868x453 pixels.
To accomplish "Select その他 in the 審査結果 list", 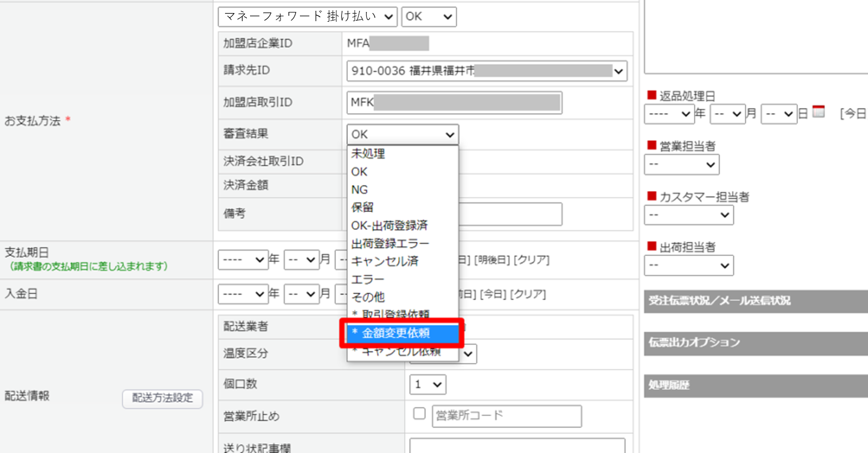I will pos(403,297).
